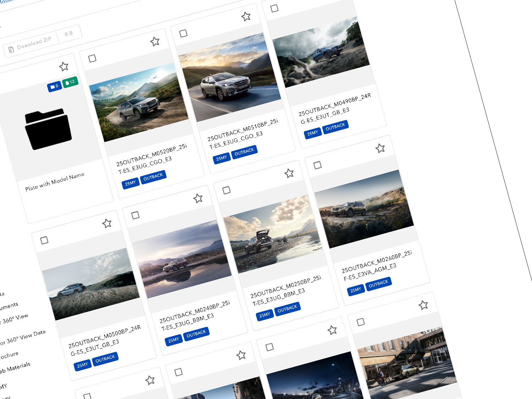532x399 pixels.
Task: Preview the 25OUTBACK_M0240BP_25i lake reflection image
Action: [182, 259]
